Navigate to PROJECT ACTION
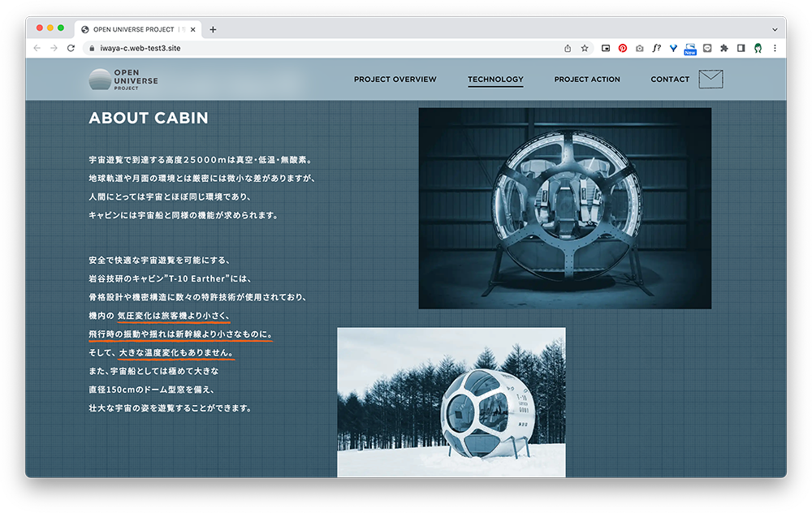Image resolution: width=812 pixels, height=513 pixels. click(x=587, y=79)
